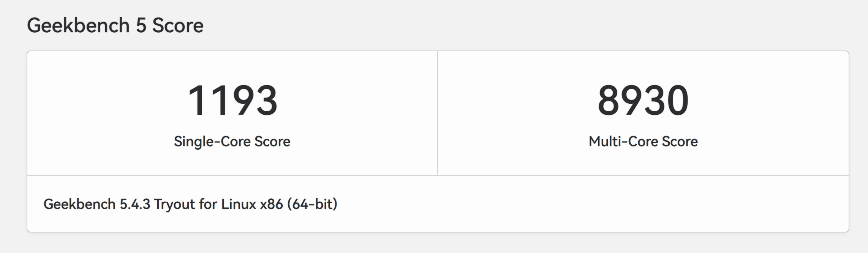Click the Linux x86 text
The image size is (868, 253).
pos(252,204)
